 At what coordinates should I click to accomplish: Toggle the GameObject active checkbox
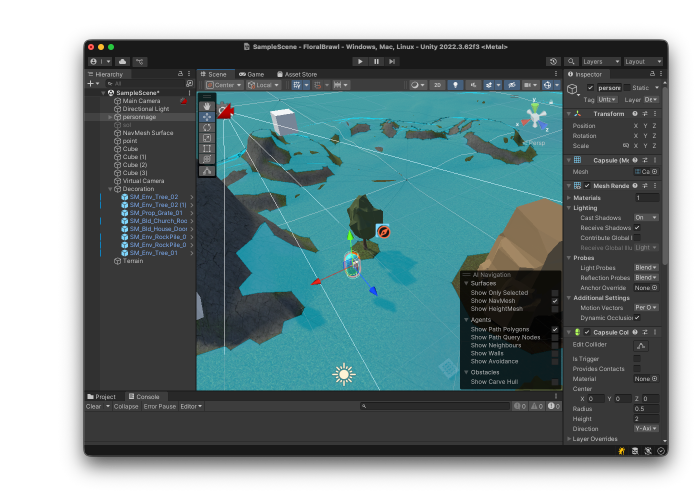(x=590, y=87)
